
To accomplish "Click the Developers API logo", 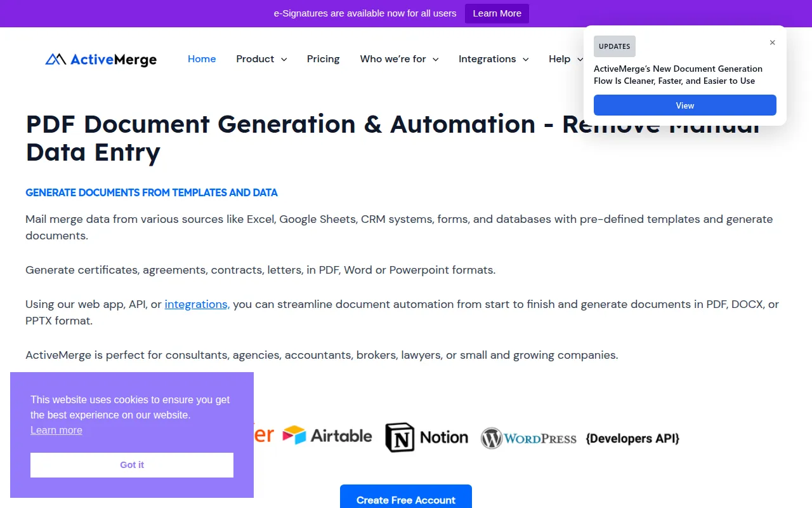I will 632,438.
